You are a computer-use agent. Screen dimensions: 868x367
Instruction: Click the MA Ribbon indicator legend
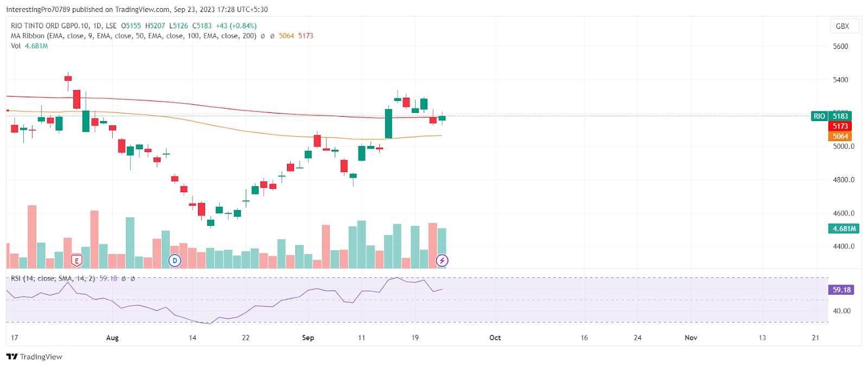coord(133,36)
